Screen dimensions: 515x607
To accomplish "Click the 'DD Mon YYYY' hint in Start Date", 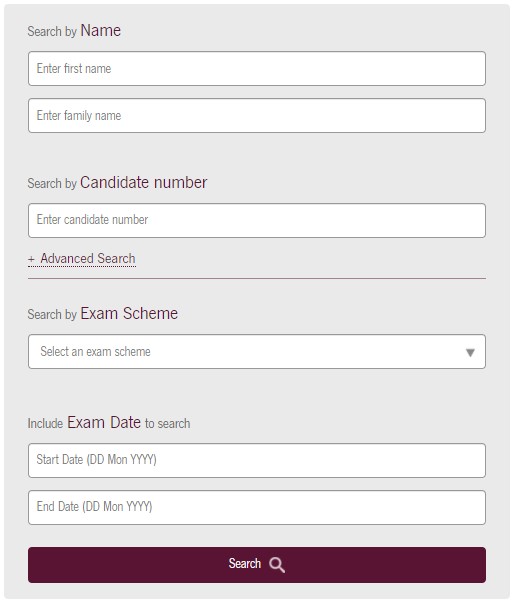I will pos(122,460).
